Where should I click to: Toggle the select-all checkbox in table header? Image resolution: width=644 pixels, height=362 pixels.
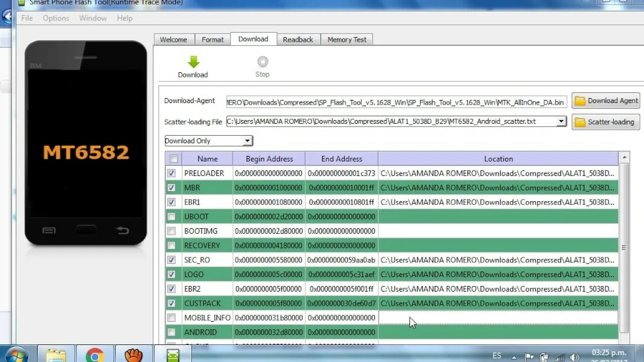click(x=174, y=159)
